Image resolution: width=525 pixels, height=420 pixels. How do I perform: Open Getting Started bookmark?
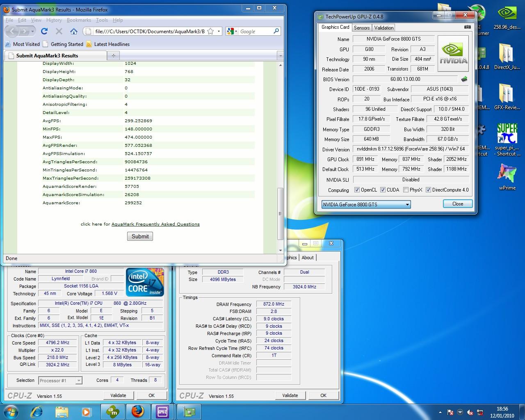click(x=63, y=44)
